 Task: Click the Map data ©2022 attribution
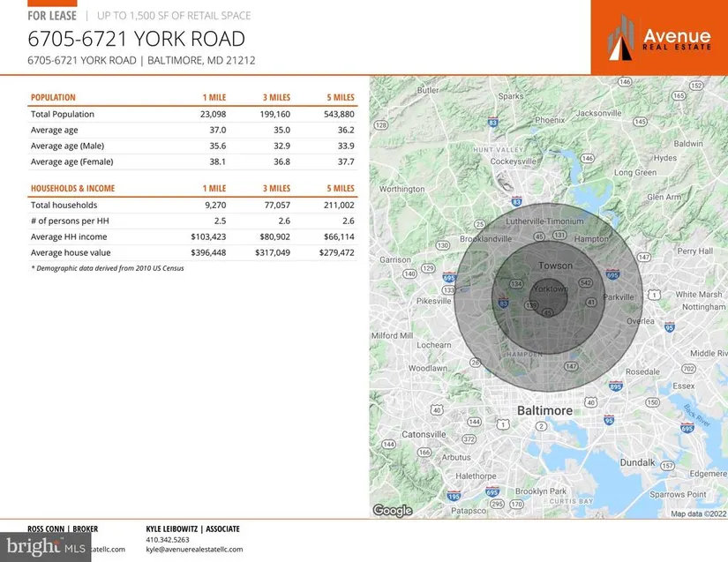[696, 513]
